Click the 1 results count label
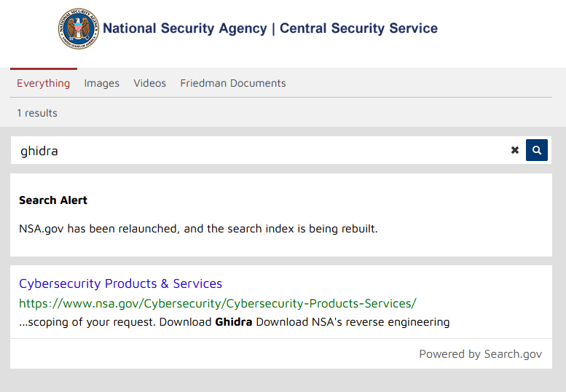This screenshot has width=566, height=392. pos(37,114)
